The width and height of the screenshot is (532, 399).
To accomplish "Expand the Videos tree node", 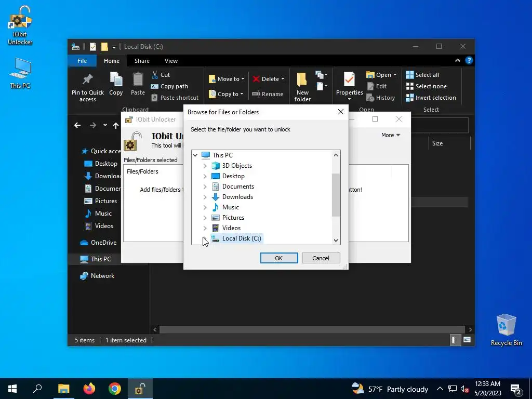I will [205, 228].
